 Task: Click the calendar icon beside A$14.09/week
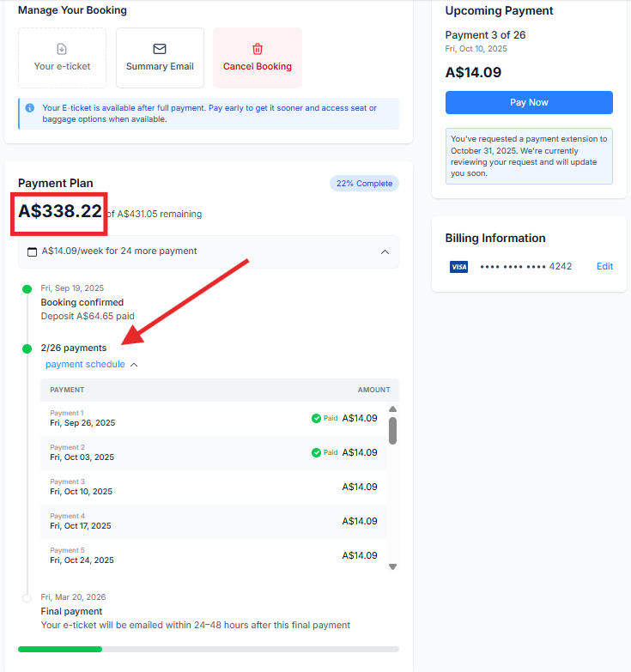(32, 251)
